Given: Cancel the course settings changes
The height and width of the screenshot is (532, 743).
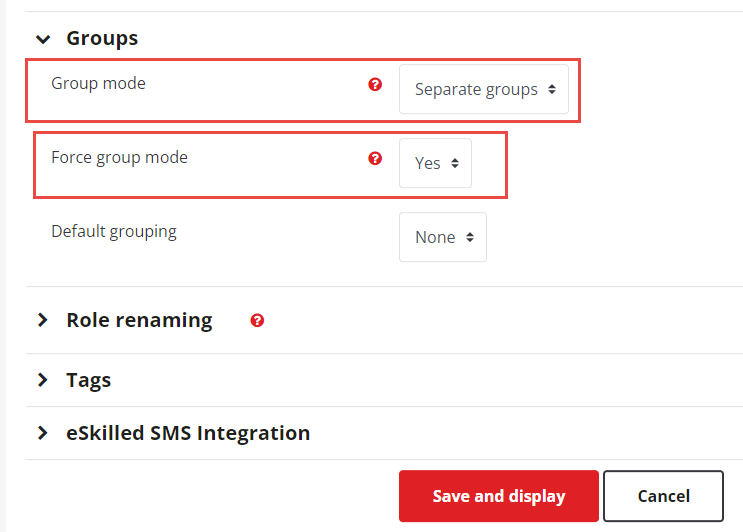Looking at the screenshot, I should click(x=663, y=496).
